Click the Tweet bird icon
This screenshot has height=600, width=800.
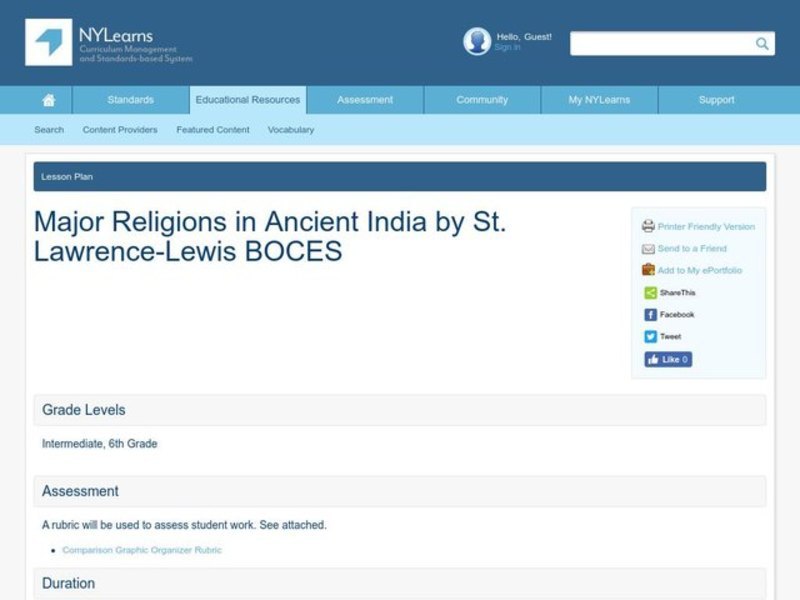649,336
